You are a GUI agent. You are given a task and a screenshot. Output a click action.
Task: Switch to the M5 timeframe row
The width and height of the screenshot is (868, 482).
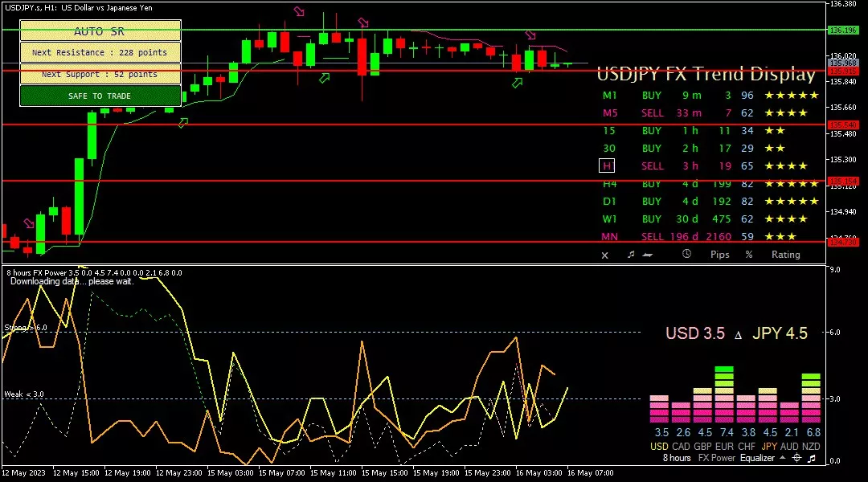609,113
